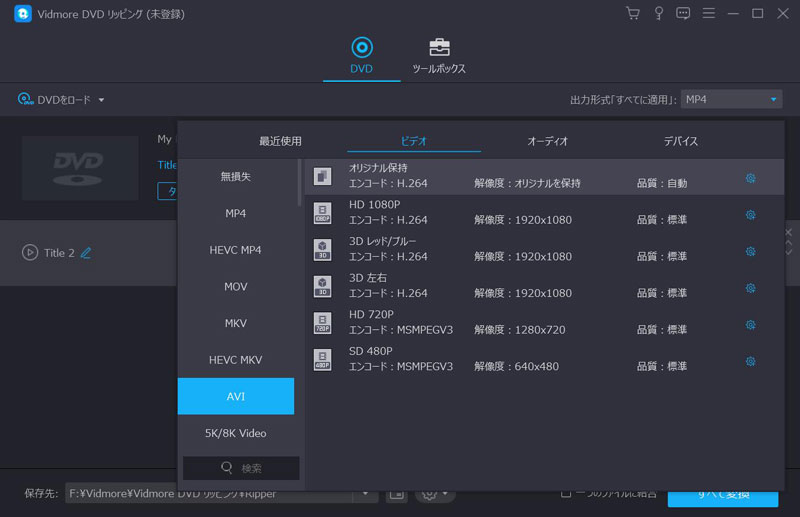800x517 pixels.
Task: Click the 保存先 output path field
Action: pyautogui.click(x=209, y=494)
